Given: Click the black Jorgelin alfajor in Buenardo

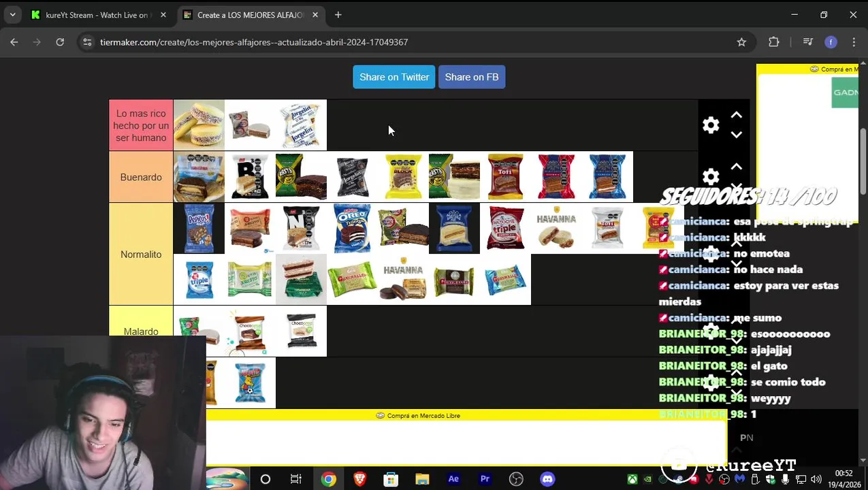Looking at the screenshot, I should click(352, 177).
